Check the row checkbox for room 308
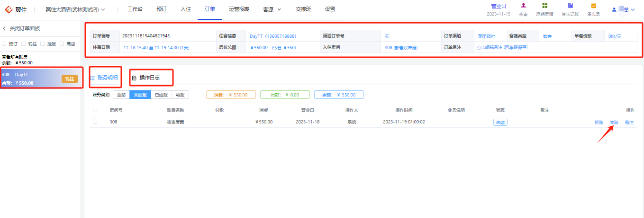Image resolution: width=644 pixels, height=218 pixels. coord(95,122)
